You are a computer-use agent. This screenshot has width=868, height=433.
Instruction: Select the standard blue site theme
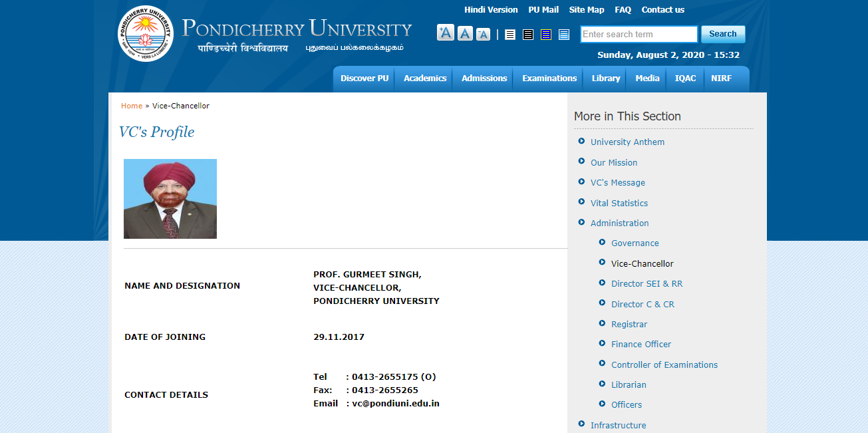click(x=564, y=35)
